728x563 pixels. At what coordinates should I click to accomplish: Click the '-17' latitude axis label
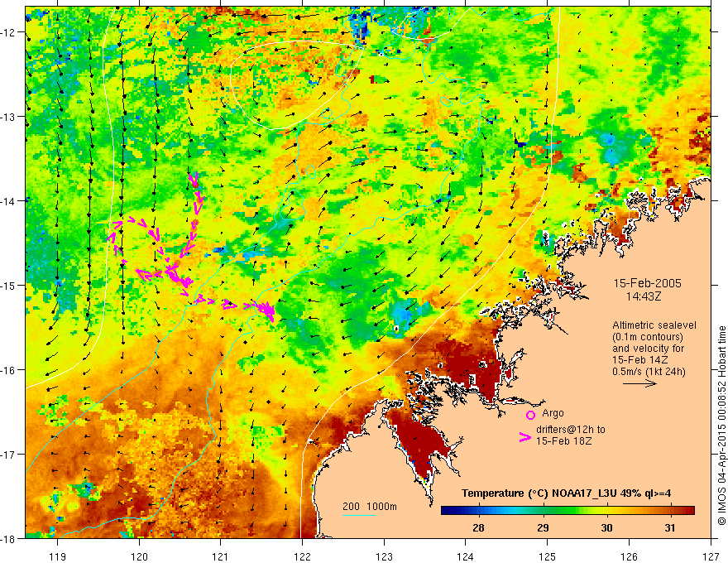(x=9, y=455)
